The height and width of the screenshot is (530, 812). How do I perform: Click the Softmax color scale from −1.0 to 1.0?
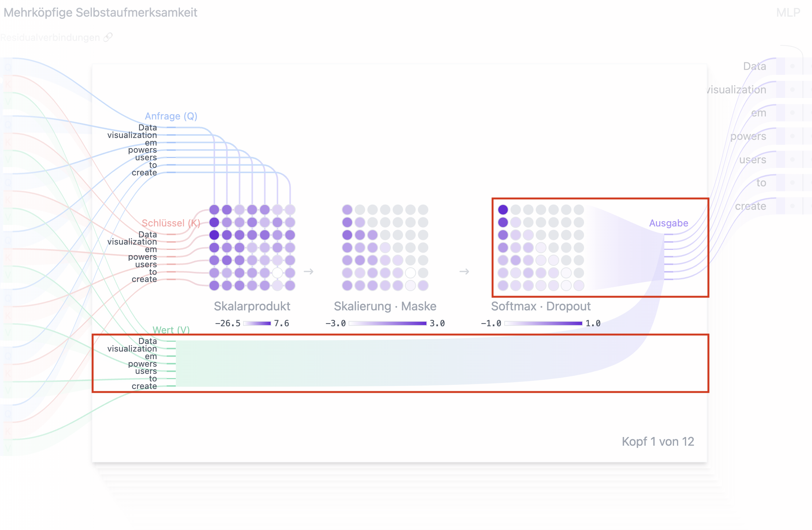[x=543, y=323]
